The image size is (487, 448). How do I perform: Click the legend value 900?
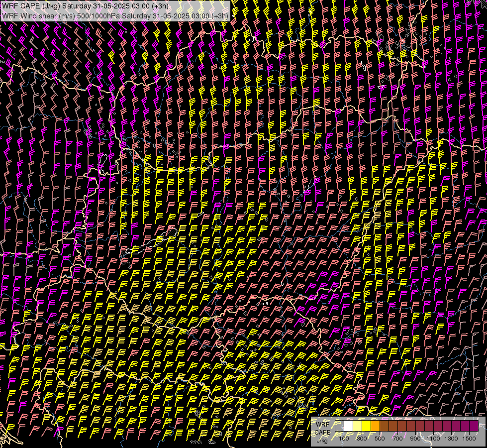coord(415,439)
